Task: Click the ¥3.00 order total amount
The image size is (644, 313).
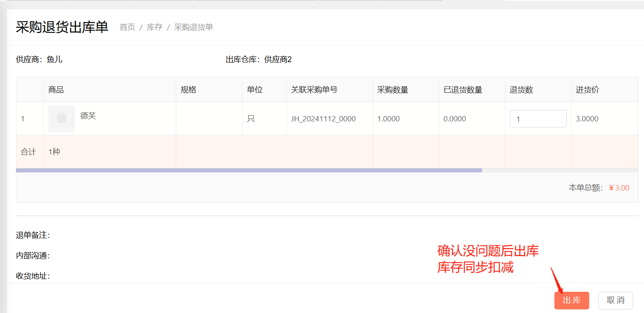Action: point(619,188)
